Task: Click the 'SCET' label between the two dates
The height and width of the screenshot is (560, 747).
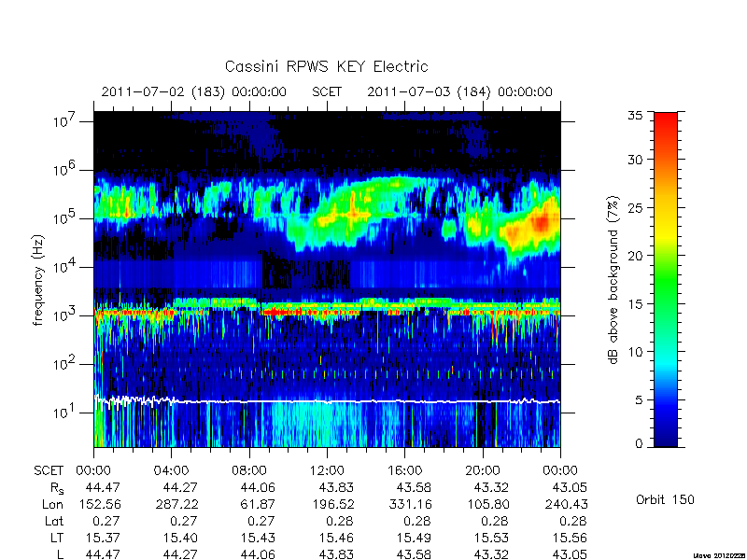Action: 327,91
